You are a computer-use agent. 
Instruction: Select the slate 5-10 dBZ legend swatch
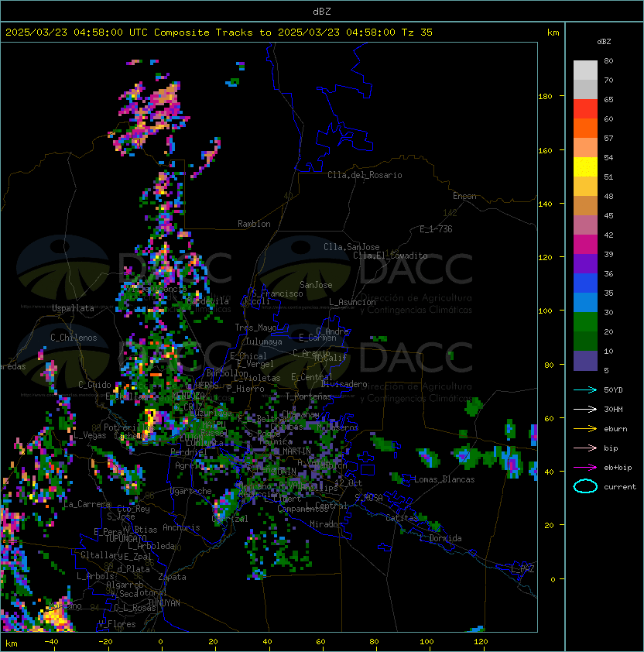585,361
